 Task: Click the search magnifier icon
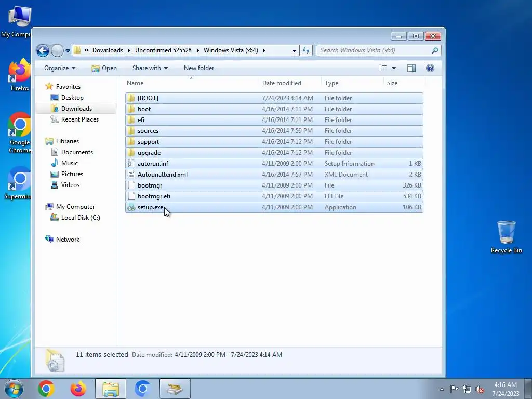pos(435,50)
